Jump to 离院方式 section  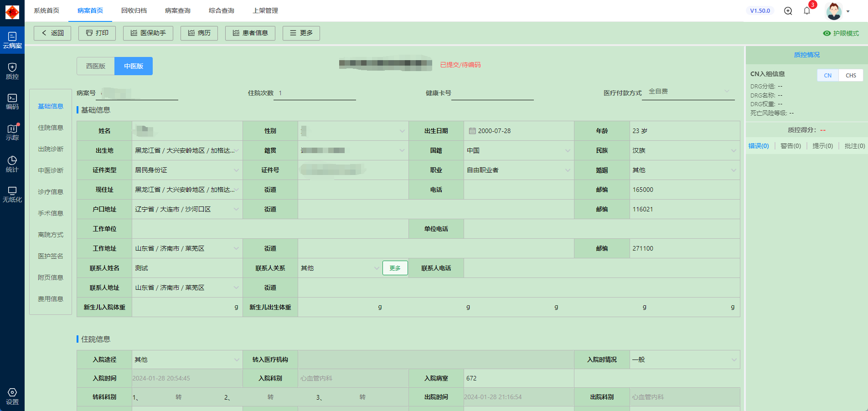[51, 235]
